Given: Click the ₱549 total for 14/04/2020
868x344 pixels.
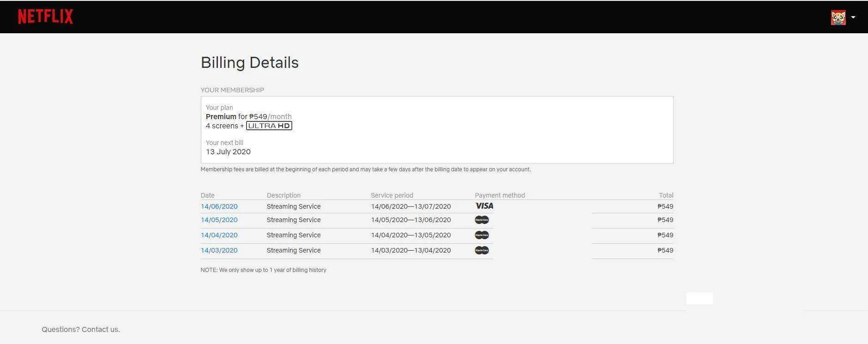Looking at the screenshot, I should point(665,235).
